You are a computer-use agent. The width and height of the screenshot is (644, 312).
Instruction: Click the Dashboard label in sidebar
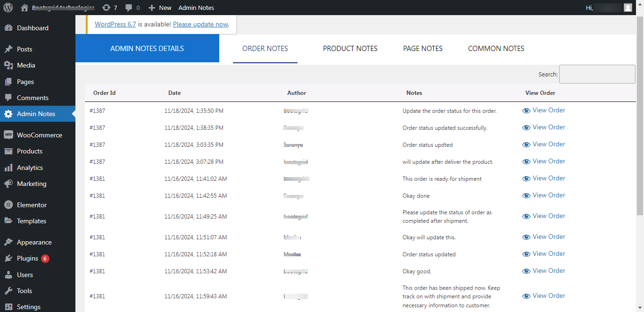[33, 28]
